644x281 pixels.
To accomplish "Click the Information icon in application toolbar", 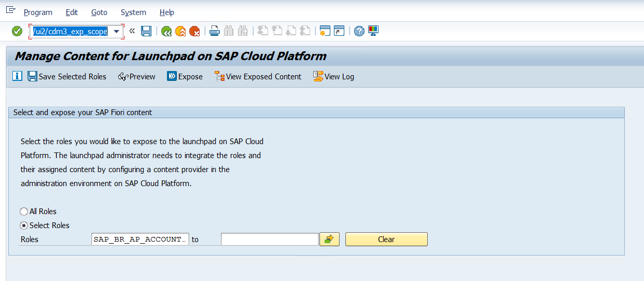I will [x=17, y=76].
